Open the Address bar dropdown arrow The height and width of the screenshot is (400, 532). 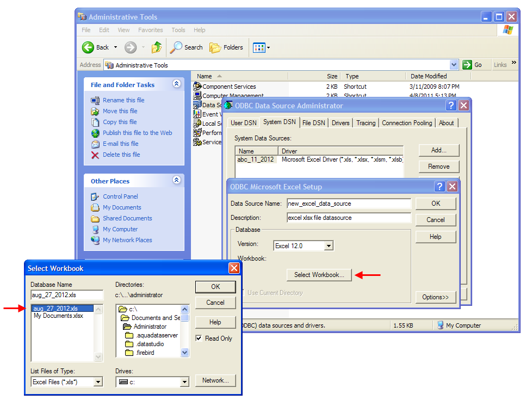(454, 65)
